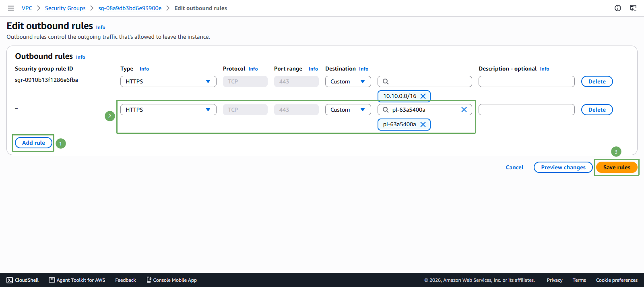Open Terms link in footer
The width and height of the screenshot is (644, 287).
[x=579, y=280]
